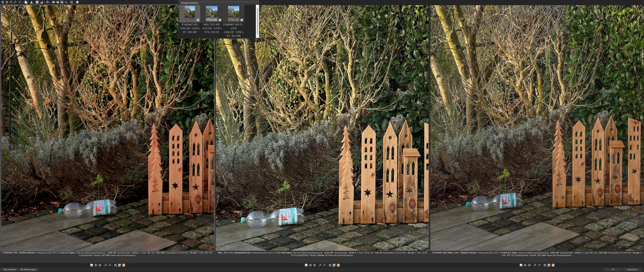Zoom out on the middle pane image

[324, 265]
